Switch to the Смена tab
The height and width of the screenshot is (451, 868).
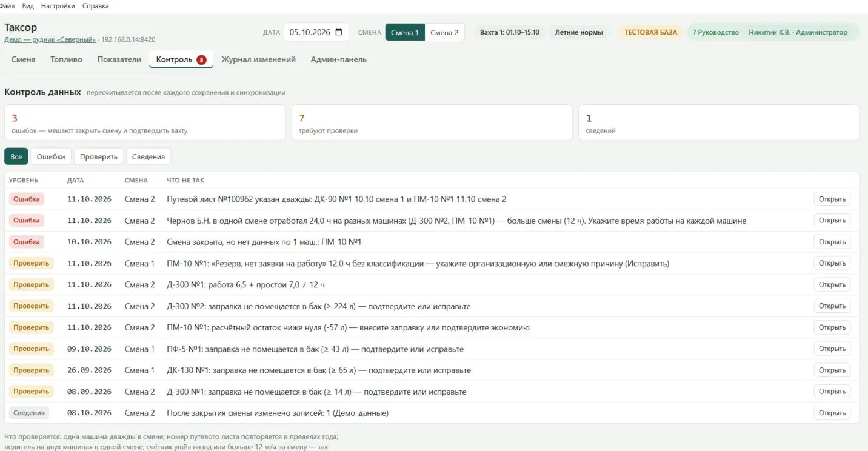pos(24,59)
